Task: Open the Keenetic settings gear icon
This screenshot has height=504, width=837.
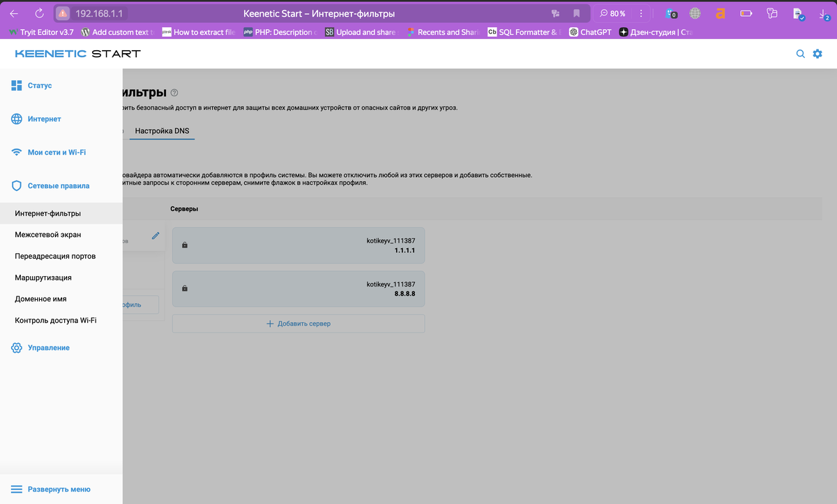Action: (x=817, y=54)
